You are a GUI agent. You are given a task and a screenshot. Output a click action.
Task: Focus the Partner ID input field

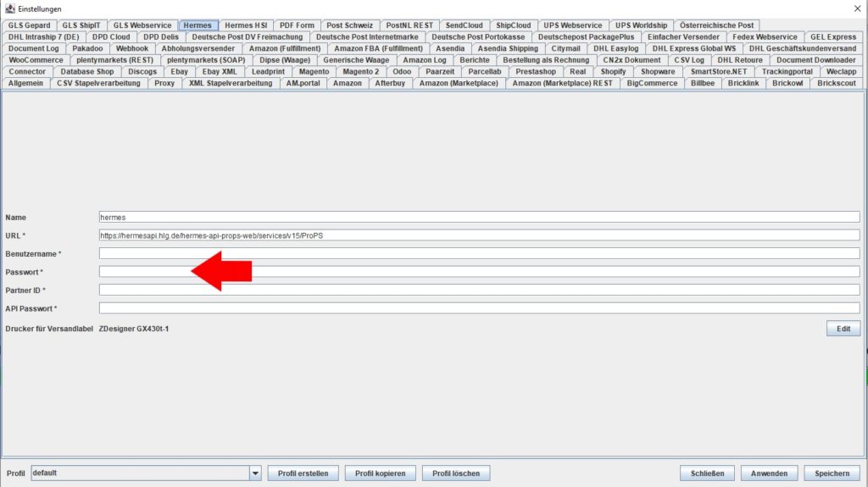click(x=480, y=290)
